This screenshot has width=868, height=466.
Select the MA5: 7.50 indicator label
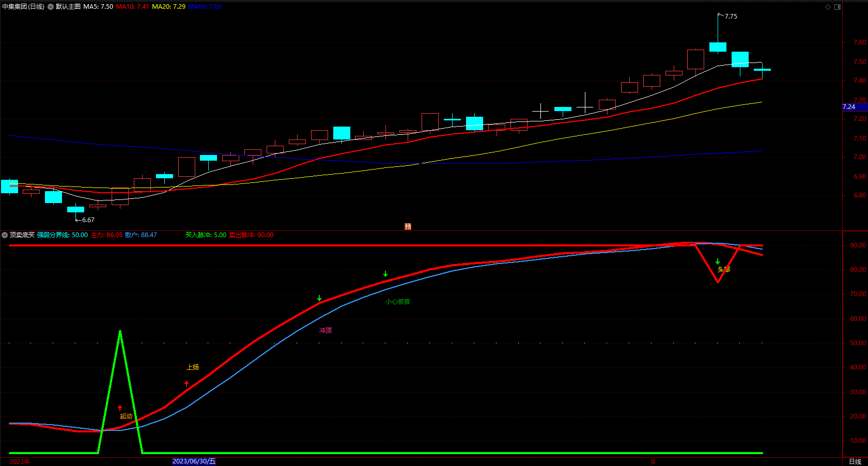(x=98, y=7)
